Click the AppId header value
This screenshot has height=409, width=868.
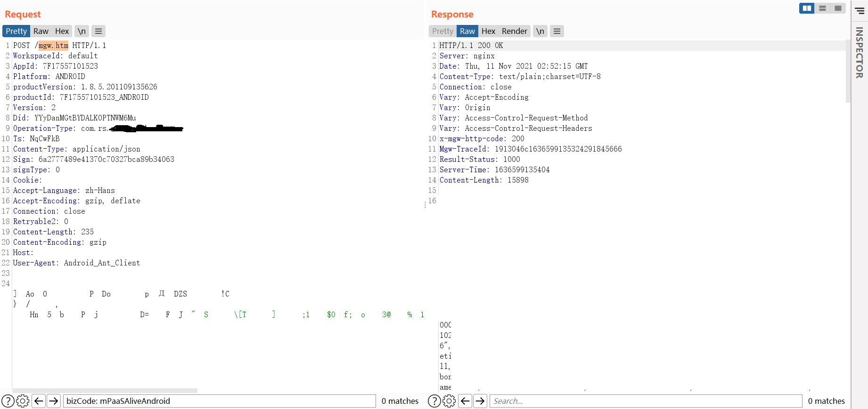point(70,66)
